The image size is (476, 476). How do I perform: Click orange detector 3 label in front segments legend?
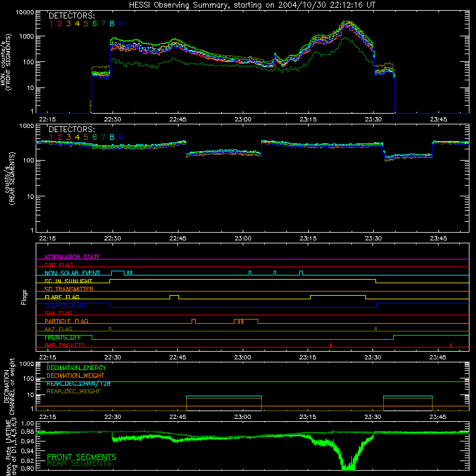pyautogui.click(x=68, y=24)
